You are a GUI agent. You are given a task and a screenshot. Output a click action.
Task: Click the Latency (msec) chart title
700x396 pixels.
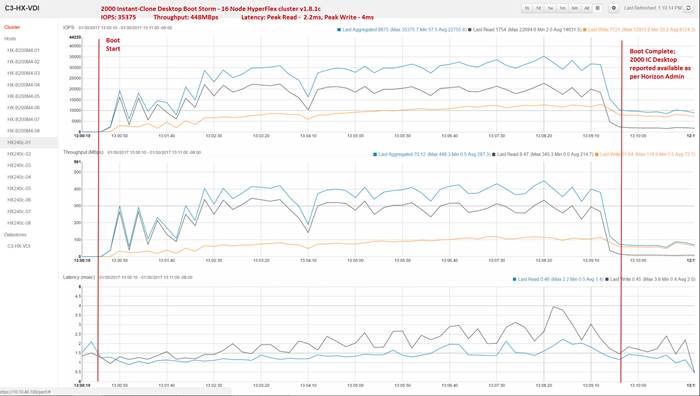coord(79,277)
